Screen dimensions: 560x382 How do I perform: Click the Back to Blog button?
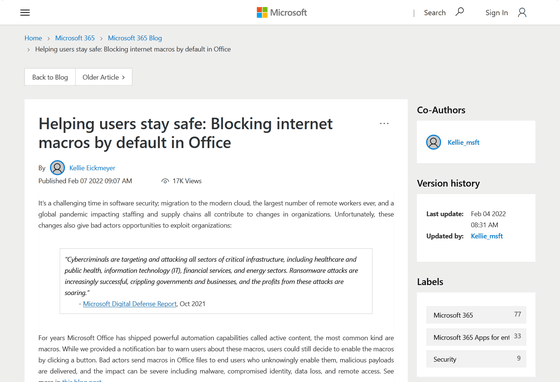point(50,77)
